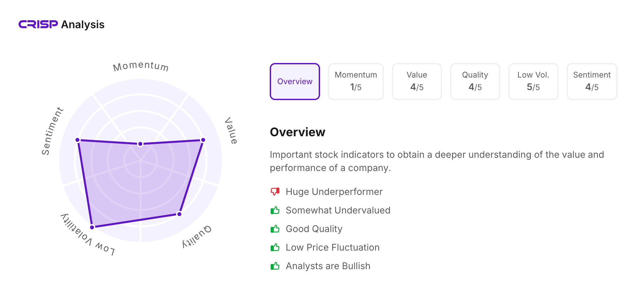Click the Sentiment data point on radar chart
644x297 pixels.
(78, 140)
